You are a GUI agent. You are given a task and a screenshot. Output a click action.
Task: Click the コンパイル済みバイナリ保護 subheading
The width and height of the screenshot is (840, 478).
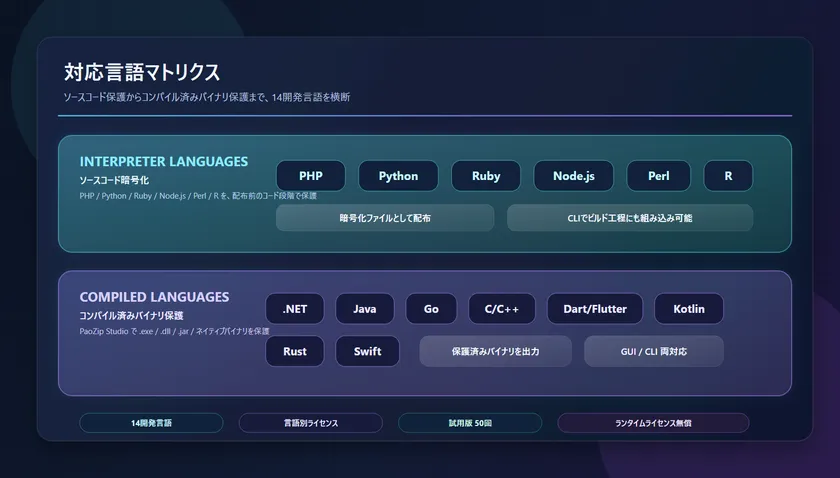click(x=131, y=316)
